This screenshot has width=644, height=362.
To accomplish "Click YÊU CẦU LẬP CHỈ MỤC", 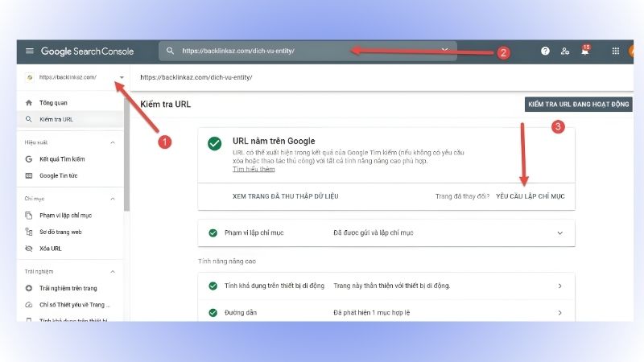I will coord(530,196).
